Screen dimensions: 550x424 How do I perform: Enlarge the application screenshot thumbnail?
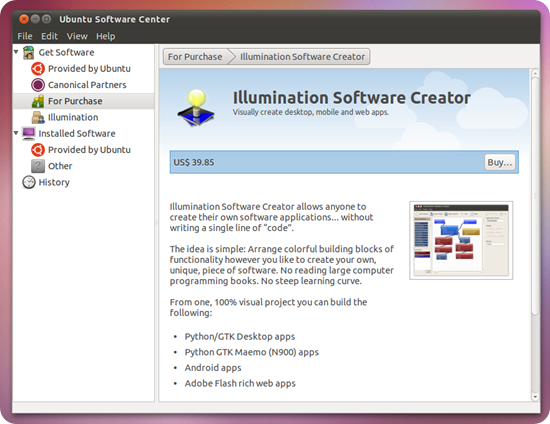[x=461, y=240]
